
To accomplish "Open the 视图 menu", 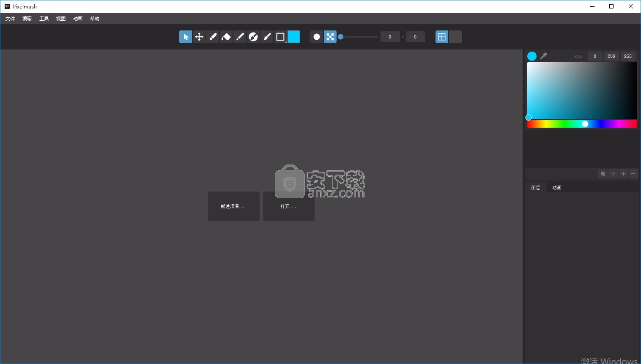I will (x=61, y=19).
